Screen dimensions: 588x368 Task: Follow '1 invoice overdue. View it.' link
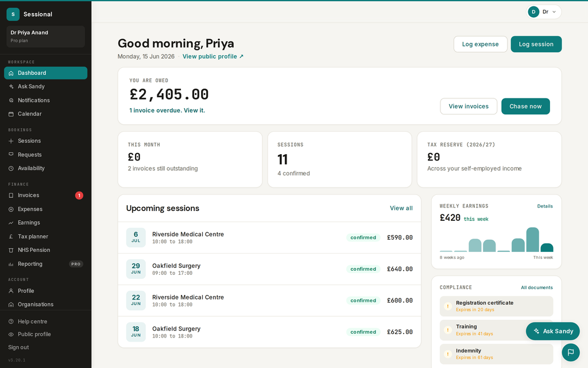pos(167,110)
